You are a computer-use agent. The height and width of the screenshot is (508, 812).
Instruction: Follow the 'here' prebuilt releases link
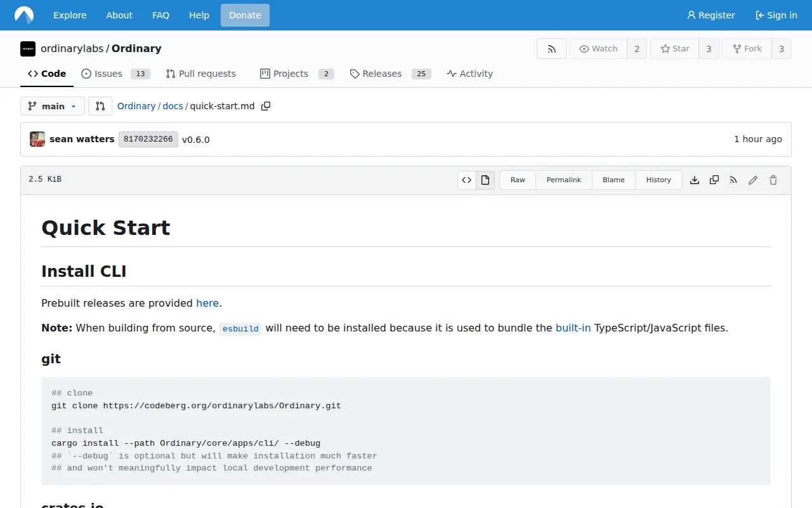click(207, 303)
